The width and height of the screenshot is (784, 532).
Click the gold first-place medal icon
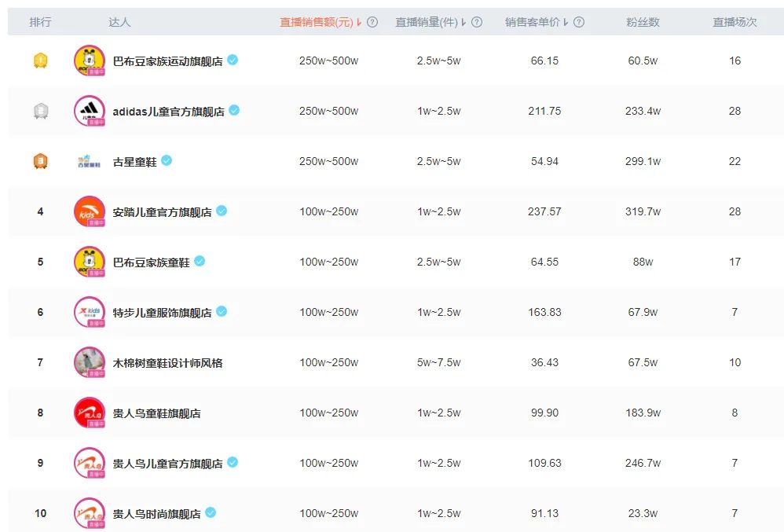[x=40, y=59]
